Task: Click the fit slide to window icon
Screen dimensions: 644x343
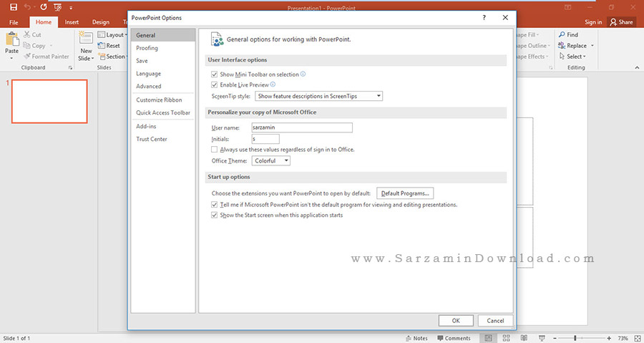Action: [x=638, y=338]
